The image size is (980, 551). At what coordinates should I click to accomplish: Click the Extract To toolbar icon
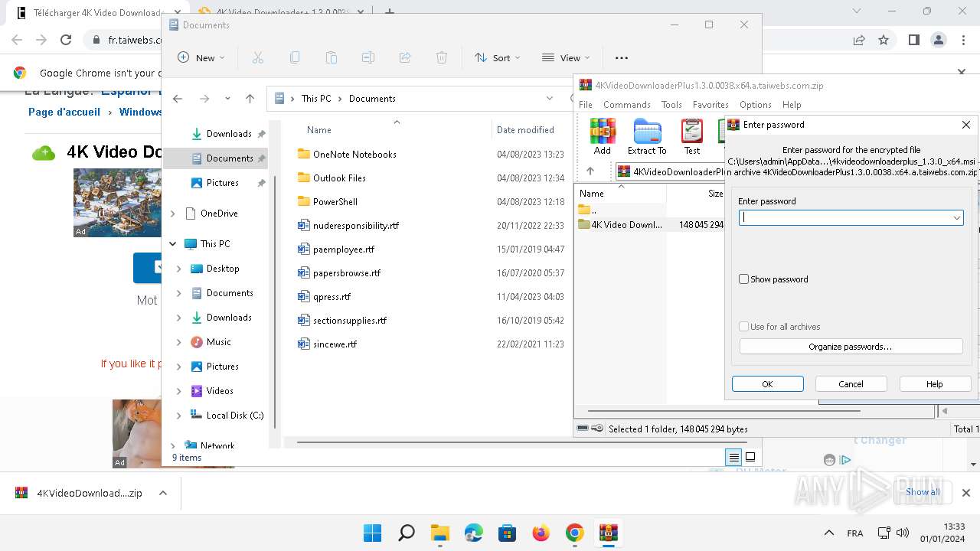[x=647, y=136]
